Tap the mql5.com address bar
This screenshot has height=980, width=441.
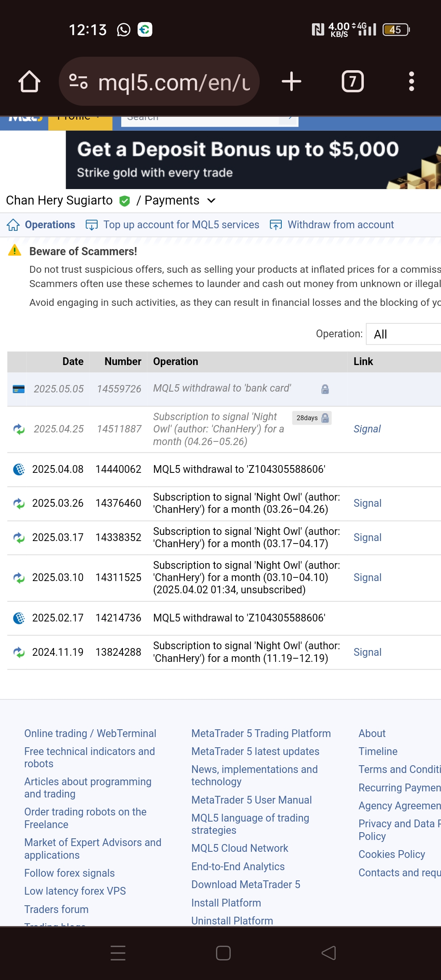click(x=159, y=81)
